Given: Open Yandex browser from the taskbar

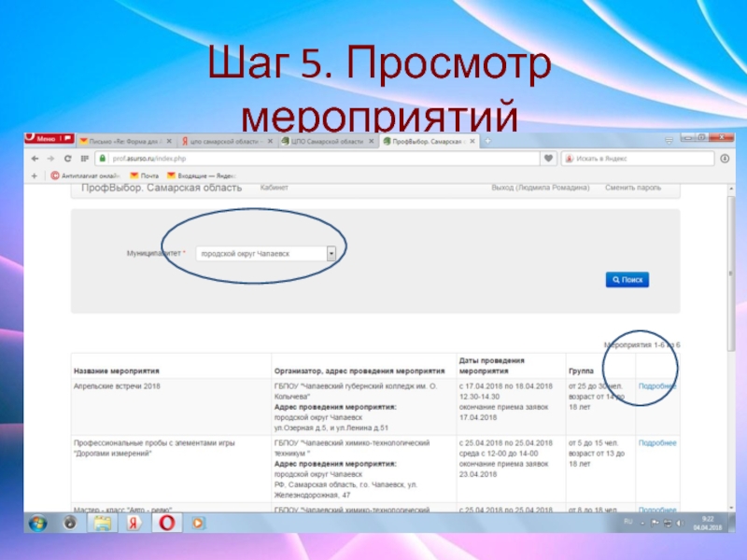Looking at the screenshot, I should point(133,524).
